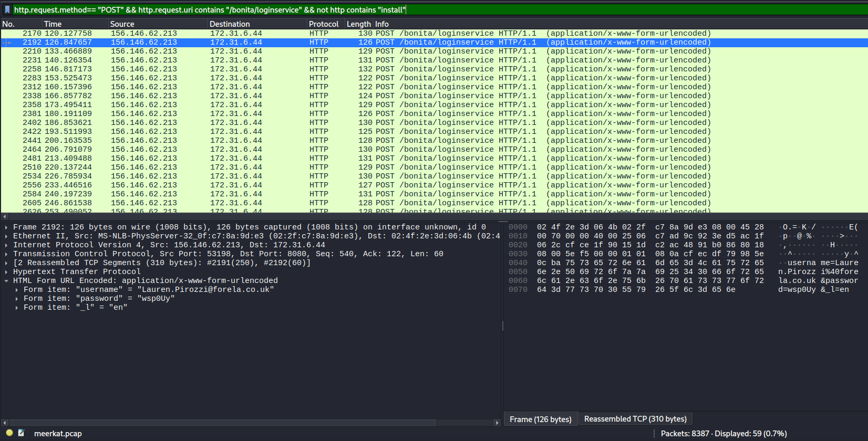Sort by the No. column header
This screenshot has height=441, width=868.
click(x=21, y=24)
